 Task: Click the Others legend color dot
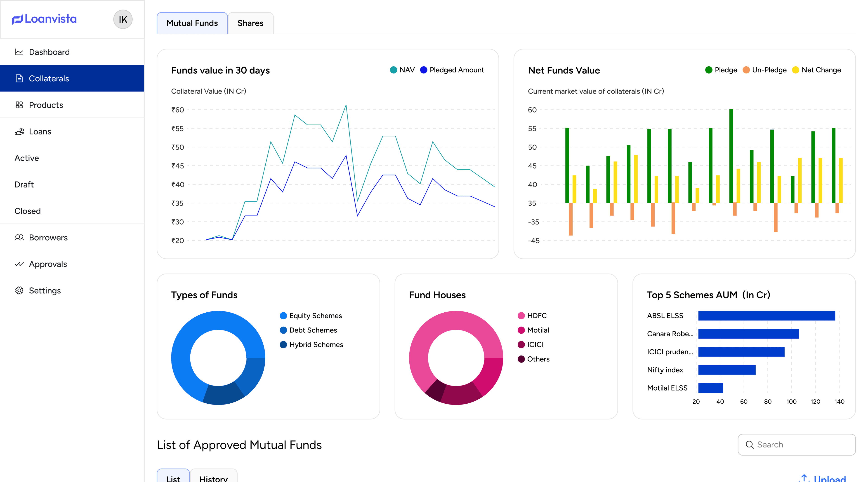(x=521, y=359)
